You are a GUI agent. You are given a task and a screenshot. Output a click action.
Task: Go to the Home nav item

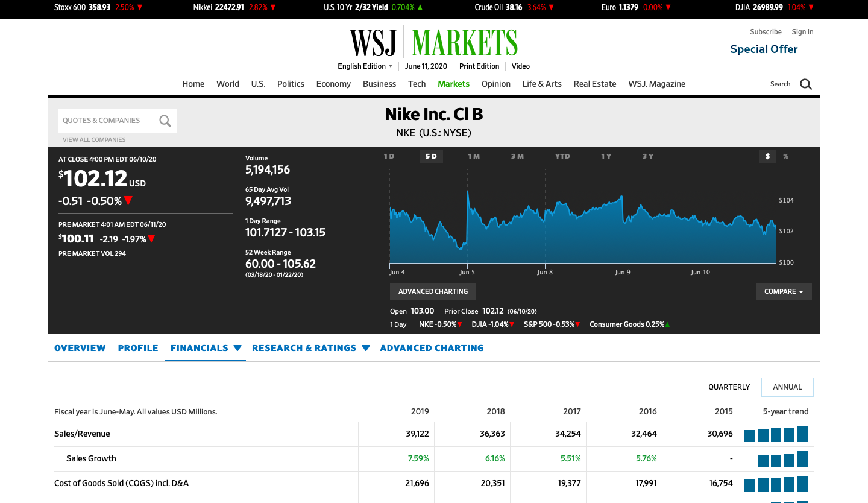click(193, 84)
